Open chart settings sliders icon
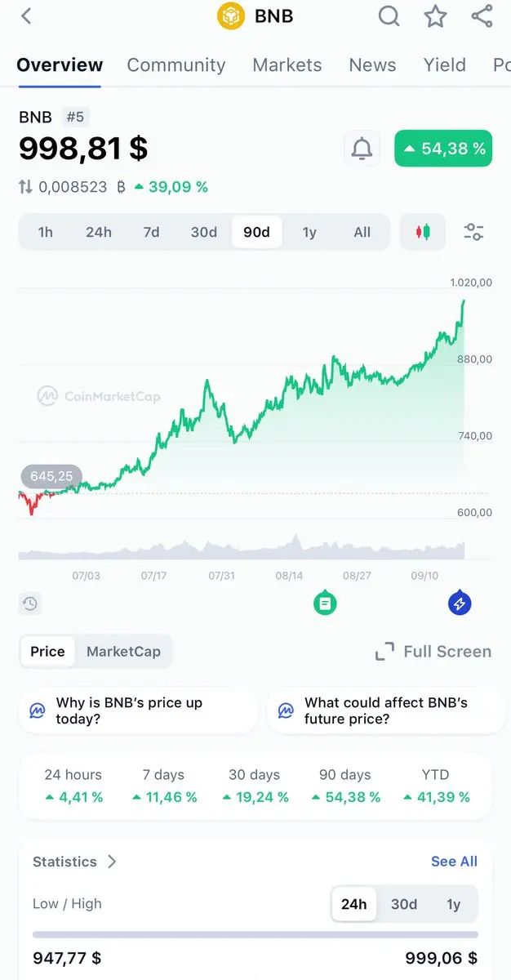The height and width of the screenshot is (980, 511). coord(473,232)
